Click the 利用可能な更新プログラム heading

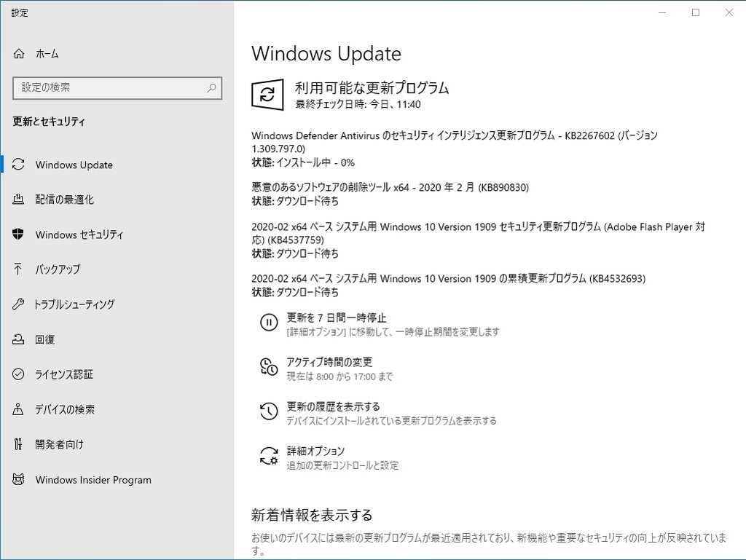coord(372,87)
